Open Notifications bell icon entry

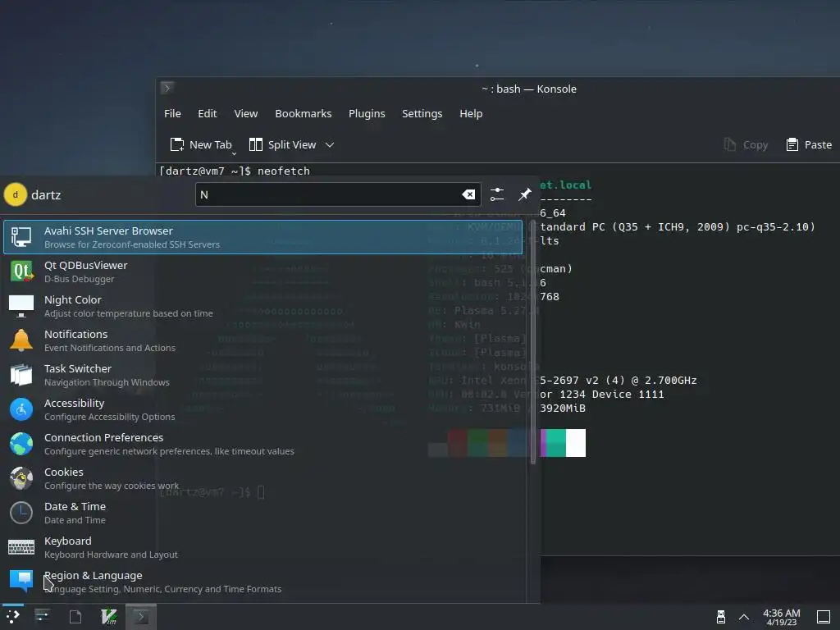pos(21,340)
